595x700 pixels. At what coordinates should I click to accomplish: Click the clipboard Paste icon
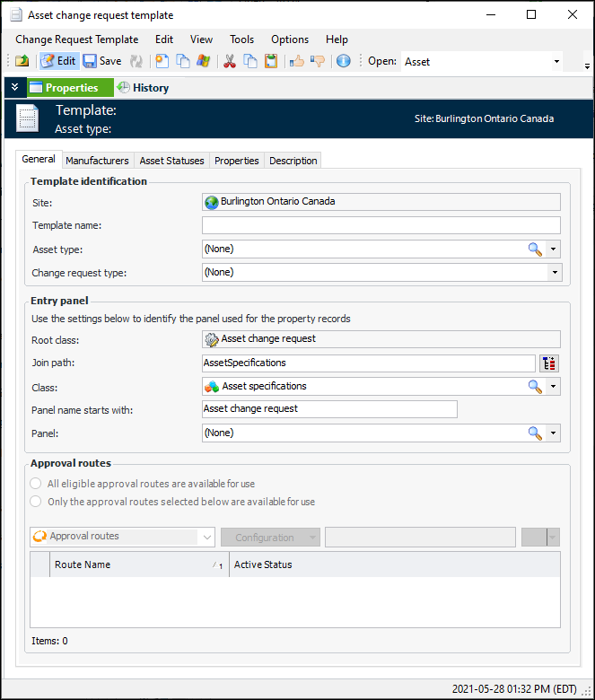270,61
